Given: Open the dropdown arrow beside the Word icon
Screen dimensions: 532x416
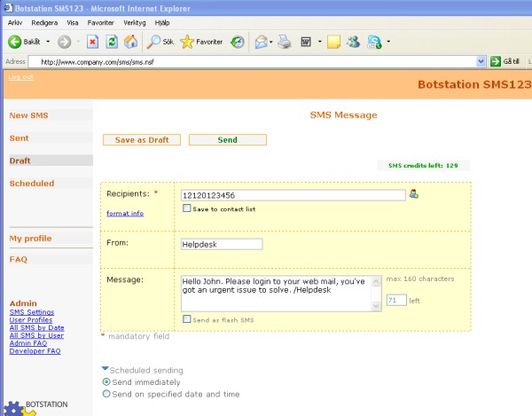Looking at the screenshot, I should tap(319, 42).
